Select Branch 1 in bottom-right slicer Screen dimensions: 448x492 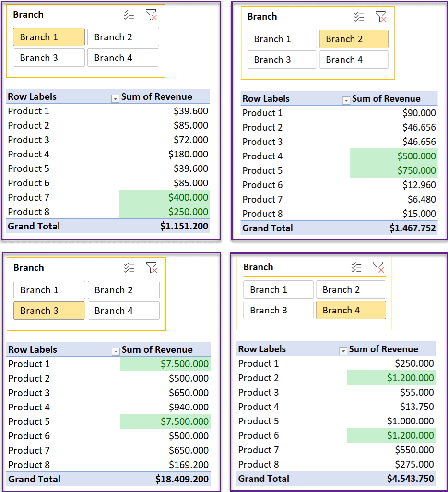coord(278,289)
